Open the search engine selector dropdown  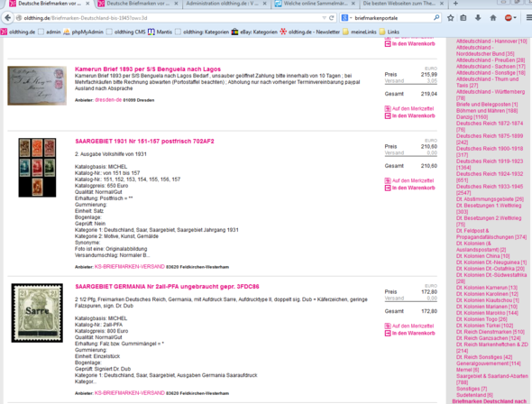[346, 18]
